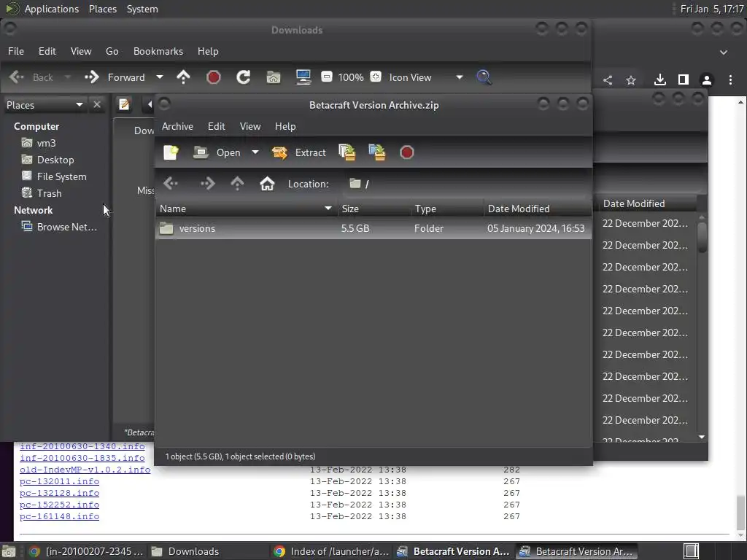The height and width of the screenshot is (560, 747).
Task: Open the browser profile icon
Action: pos(706,80)
